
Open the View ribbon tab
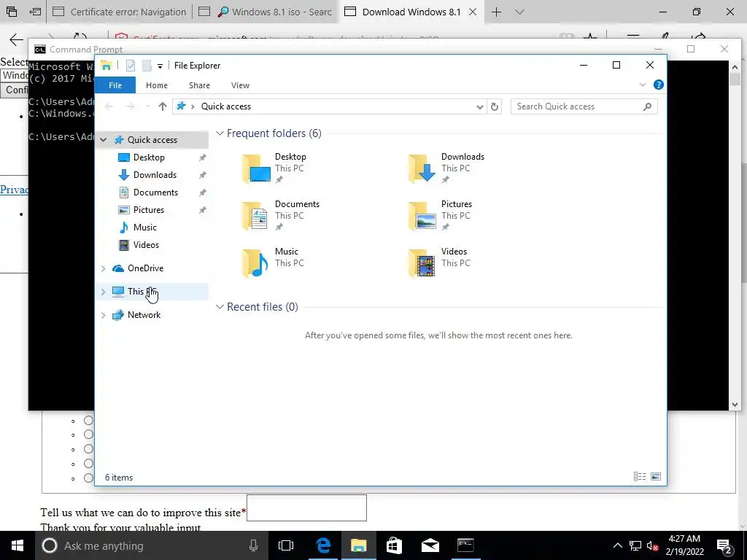point(240,85)
